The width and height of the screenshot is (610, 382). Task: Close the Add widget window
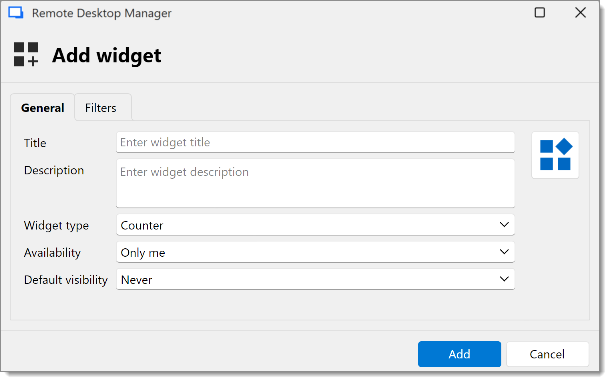[x=580, y=13]
